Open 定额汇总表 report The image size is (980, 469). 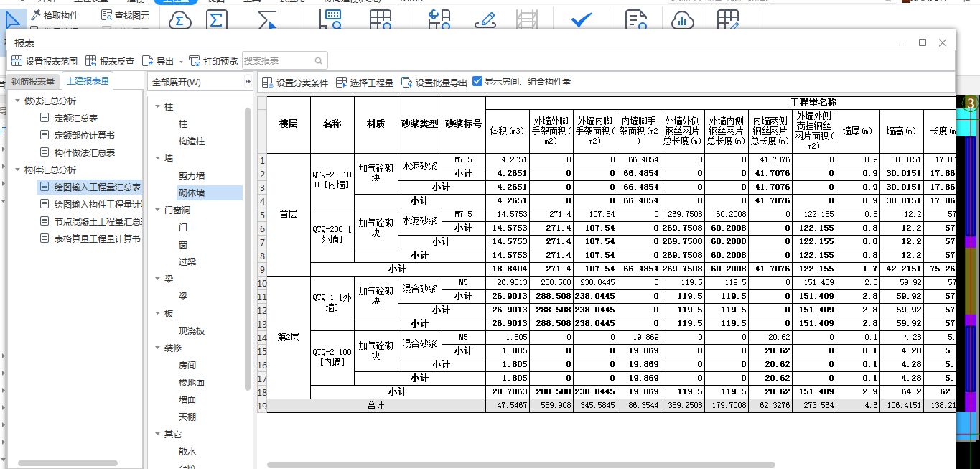tap(76, 118)
